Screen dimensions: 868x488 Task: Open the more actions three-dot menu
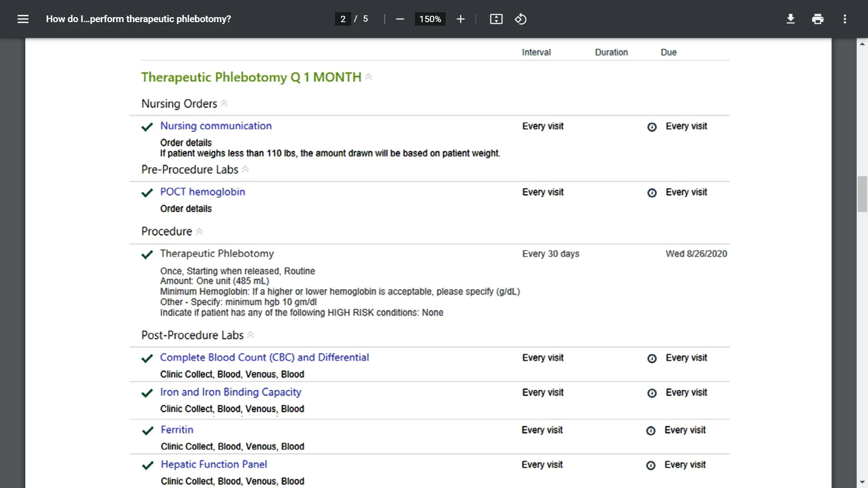(x=844, y=19)
